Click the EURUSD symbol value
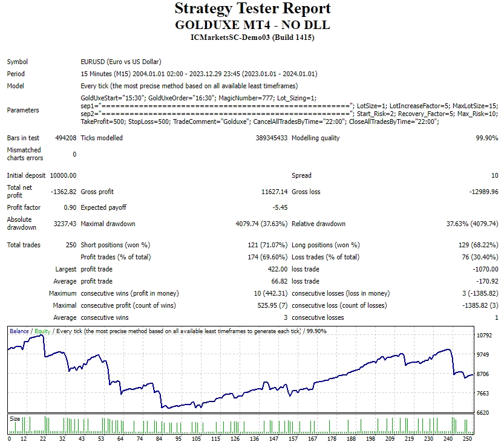504x445 pixels. [120, 62]
